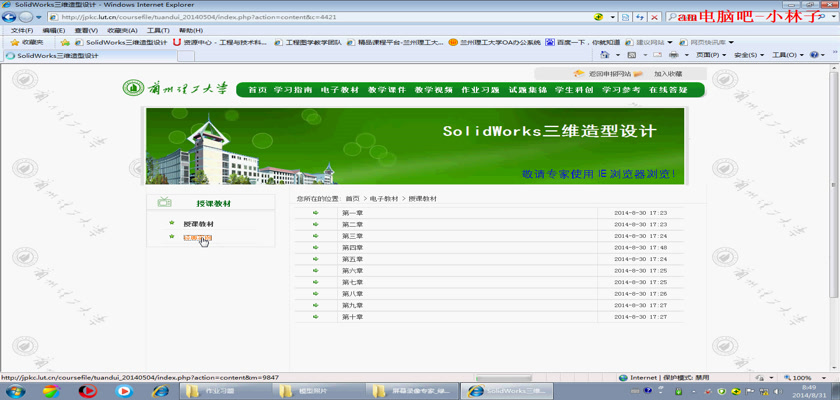840x400 pixels.
Task: Click the Windows Start button
Action: tap(16, 391)
